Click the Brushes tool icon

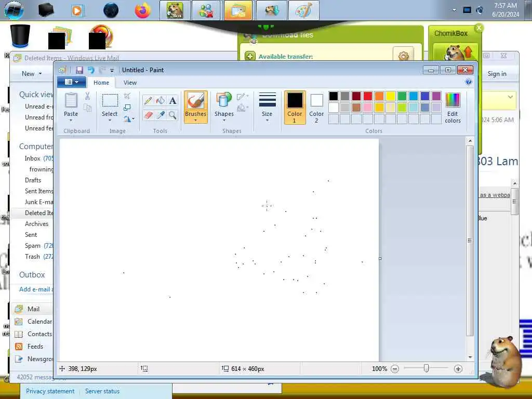196,101
